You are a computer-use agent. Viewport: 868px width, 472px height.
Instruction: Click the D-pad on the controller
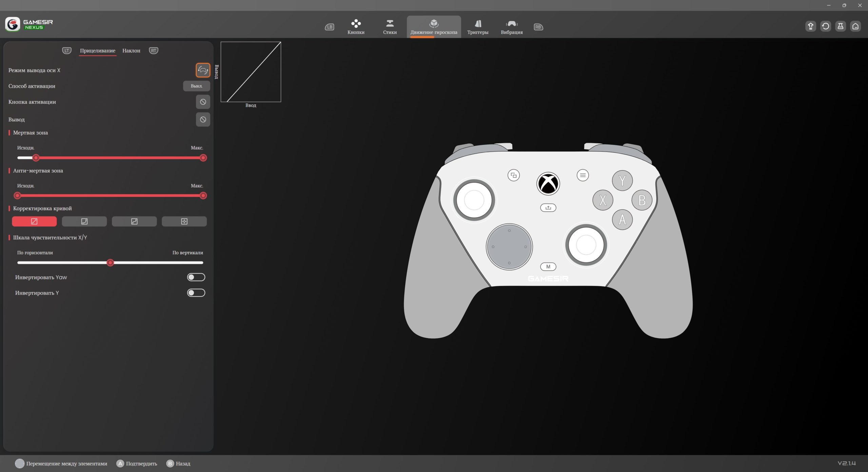pos(509,247)
